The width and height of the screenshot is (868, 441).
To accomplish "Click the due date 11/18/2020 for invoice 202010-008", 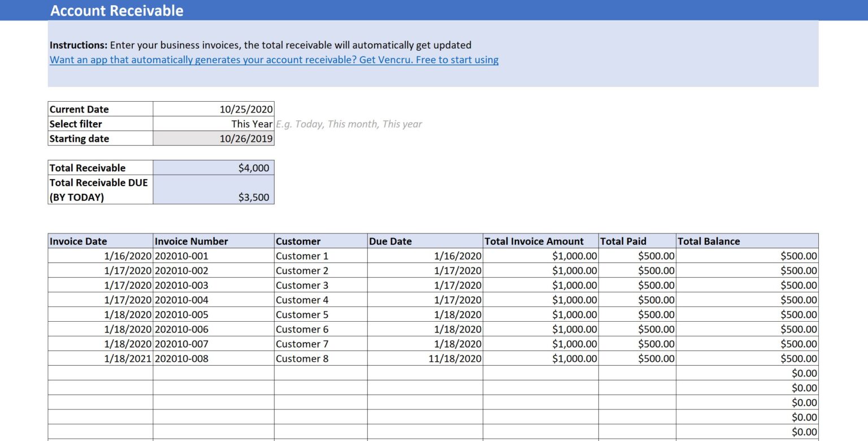I will [x=457, y=358].
